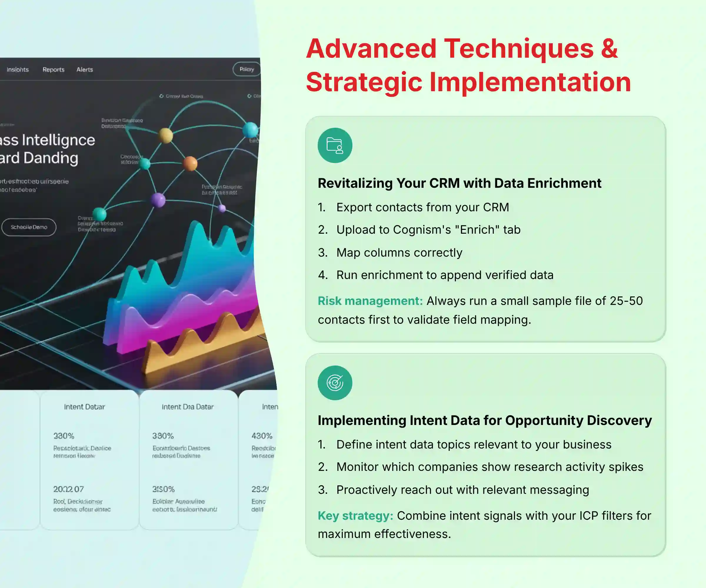
Task: Click the '3150%' value in second card
Action: [x=163, y=489]
